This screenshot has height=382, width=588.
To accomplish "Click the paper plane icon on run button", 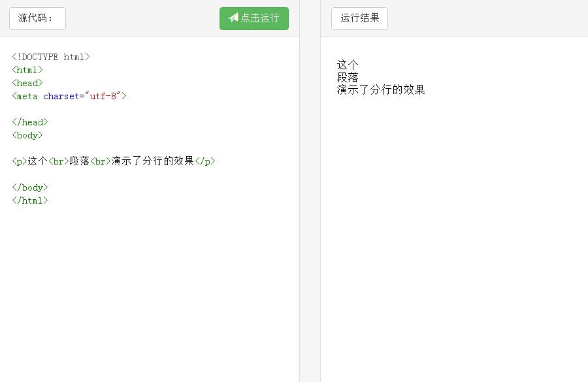I will coord(233,18).
